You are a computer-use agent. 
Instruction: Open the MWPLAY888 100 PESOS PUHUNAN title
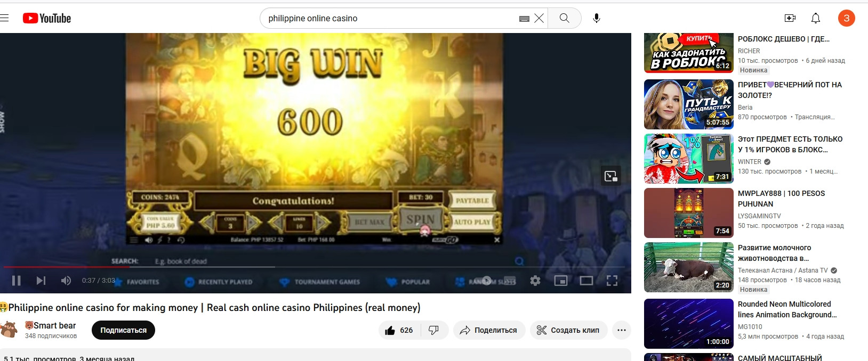781,199
